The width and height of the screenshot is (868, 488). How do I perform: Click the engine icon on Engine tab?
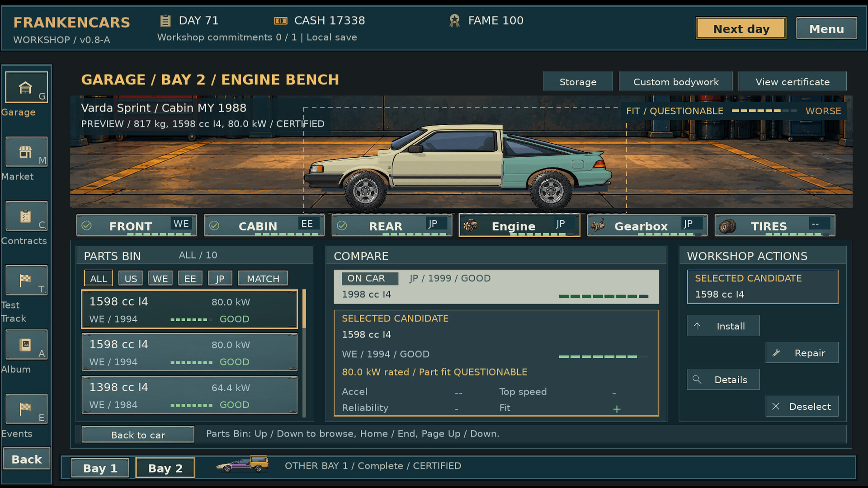tap(470, 225)
